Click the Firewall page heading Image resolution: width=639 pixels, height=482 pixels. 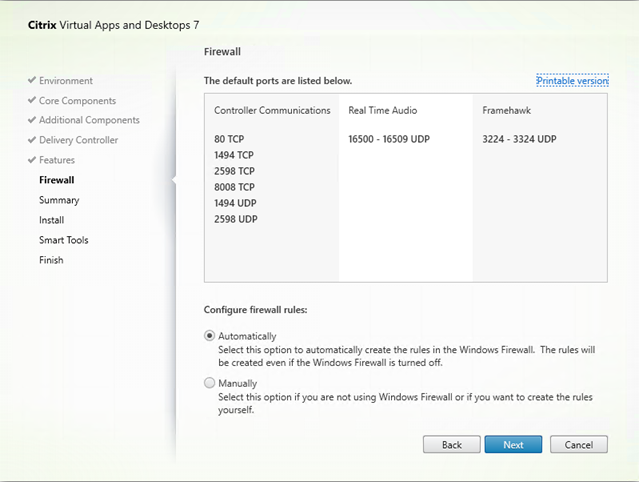tap(222, 52)
